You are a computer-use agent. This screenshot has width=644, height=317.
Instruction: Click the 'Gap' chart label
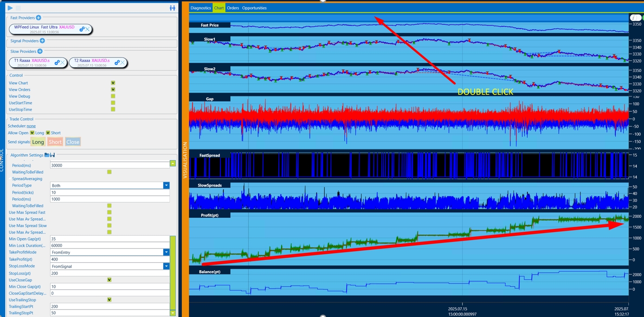(210, 99)
